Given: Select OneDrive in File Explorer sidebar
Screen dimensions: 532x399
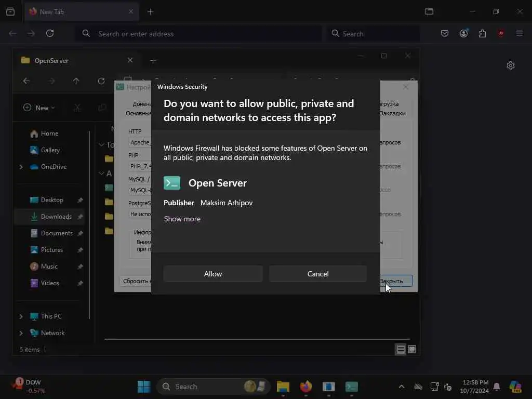Looking at the screenshot, I should 54,167.
